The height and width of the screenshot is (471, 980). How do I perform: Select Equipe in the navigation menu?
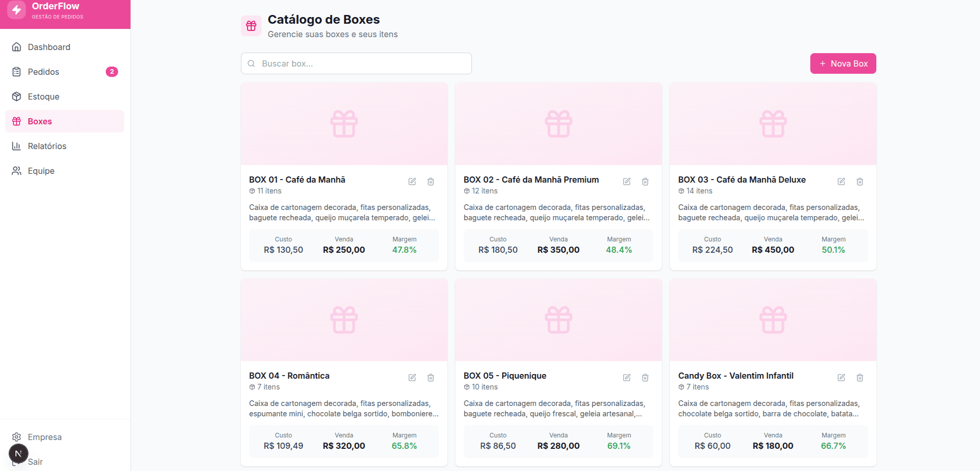(41, 171)
